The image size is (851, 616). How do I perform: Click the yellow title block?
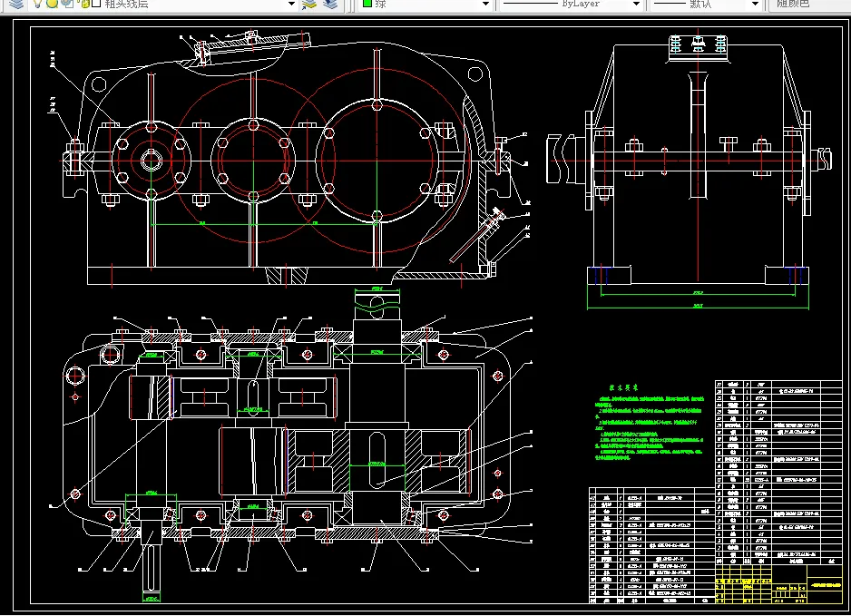[x=778, y=584]
